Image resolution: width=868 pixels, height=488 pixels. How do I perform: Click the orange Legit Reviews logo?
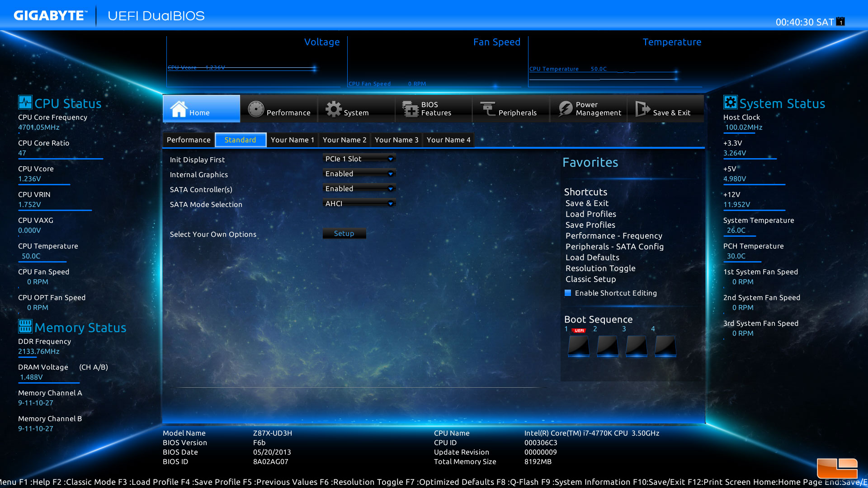pos(837,468)
